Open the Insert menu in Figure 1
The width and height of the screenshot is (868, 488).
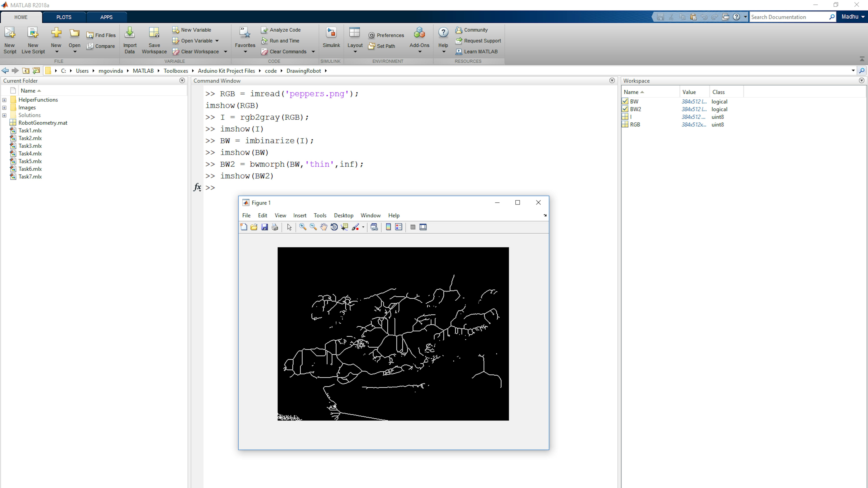(300, 216)
